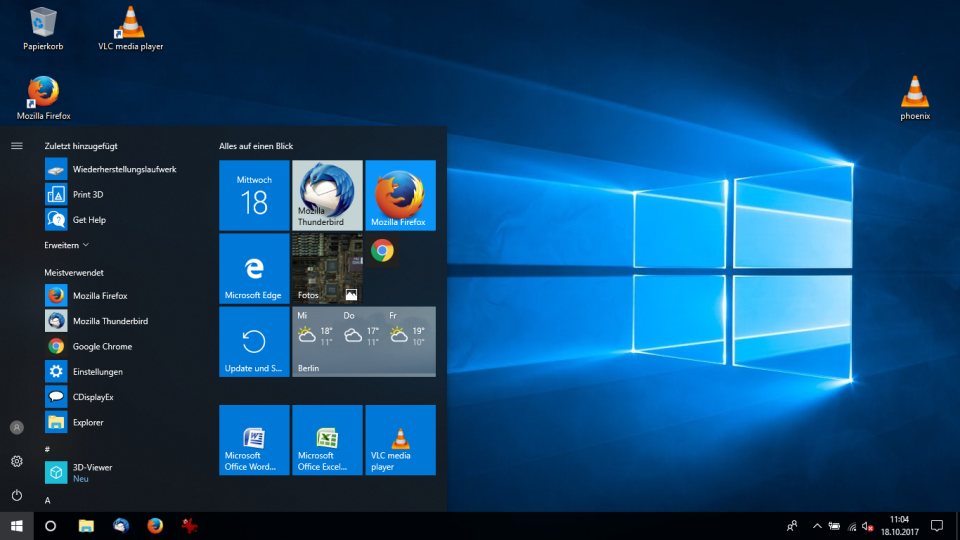
Task: Open the user account icon in Start sidebar
Action: click(17, 427)
